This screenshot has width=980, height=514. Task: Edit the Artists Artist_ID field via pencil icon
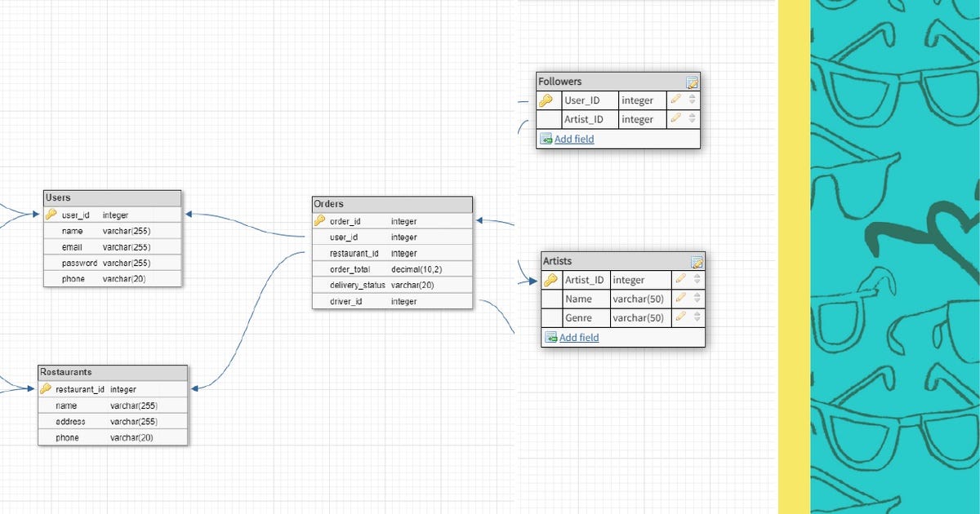pos(680,279)
